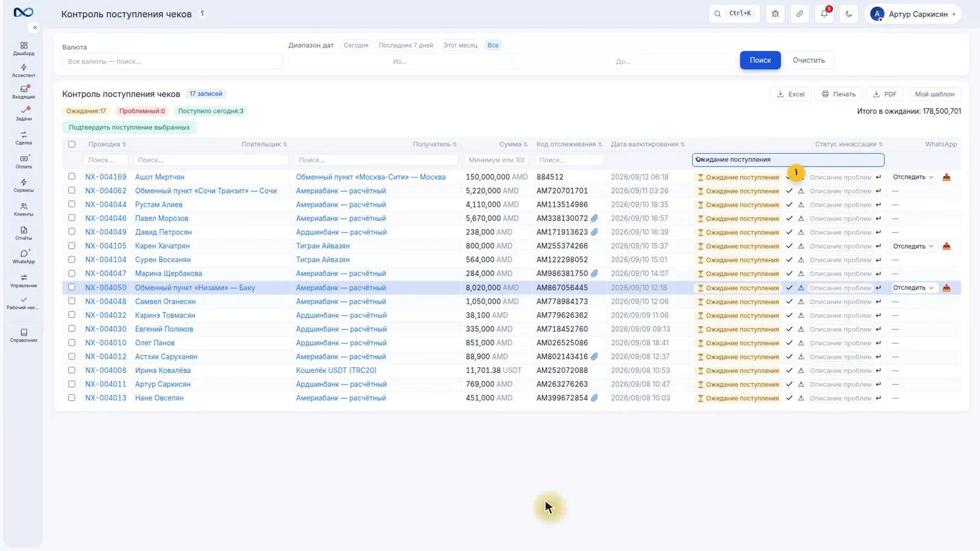Viewport: 980px width, 551px height.
Task: Check the checkbox for NX-004169
Action: coord(72,176)
